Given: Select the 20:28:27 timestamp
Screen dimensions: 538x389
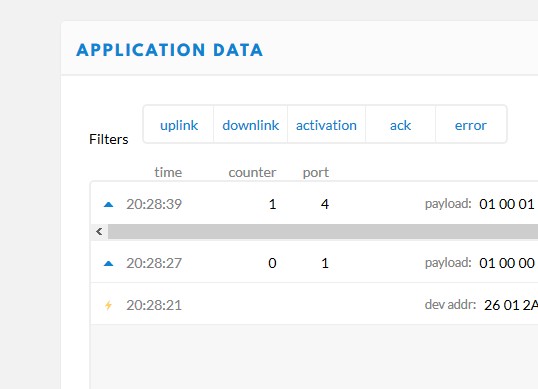Looking at the screenshot, I should click(x=154, y=263).
